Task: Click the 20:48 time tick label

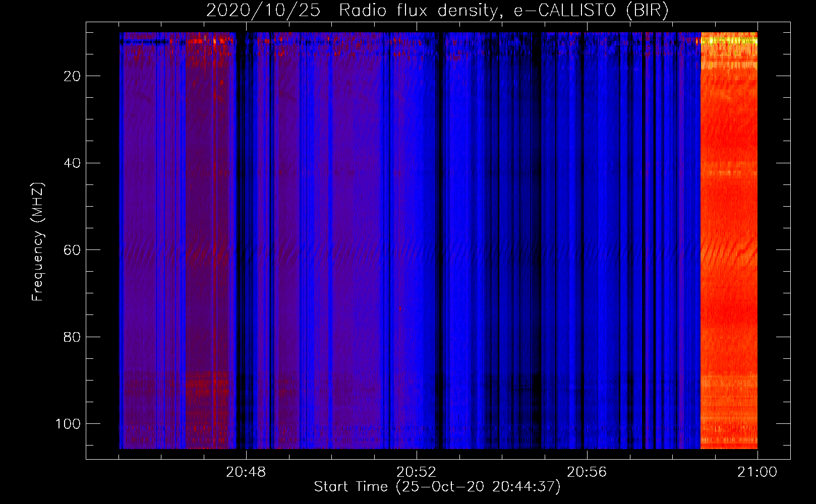Action: (246, 472)
